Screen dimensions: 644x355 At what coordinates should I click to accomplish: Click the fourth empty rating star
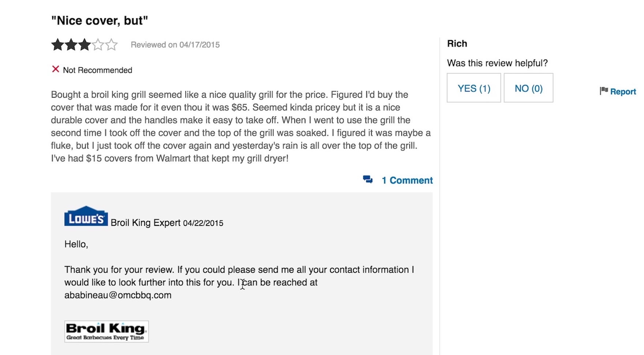pos(98,45)
